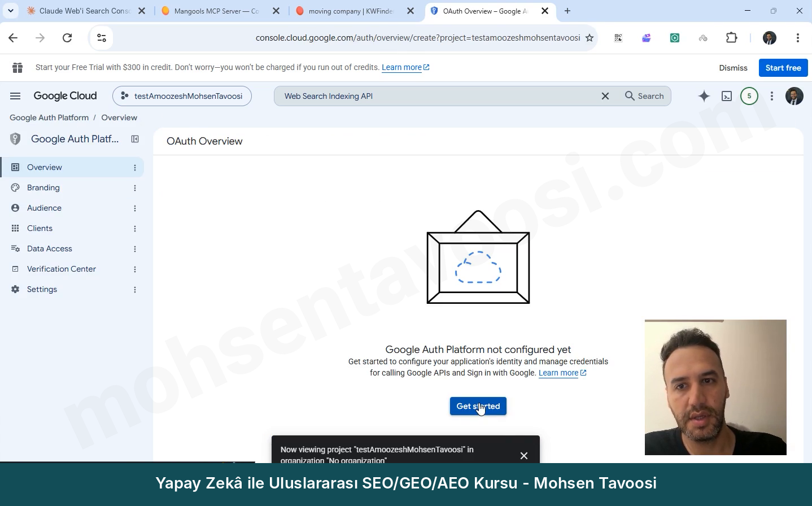
Task: Open Clients in the sidebar
Action: (72, 228)
